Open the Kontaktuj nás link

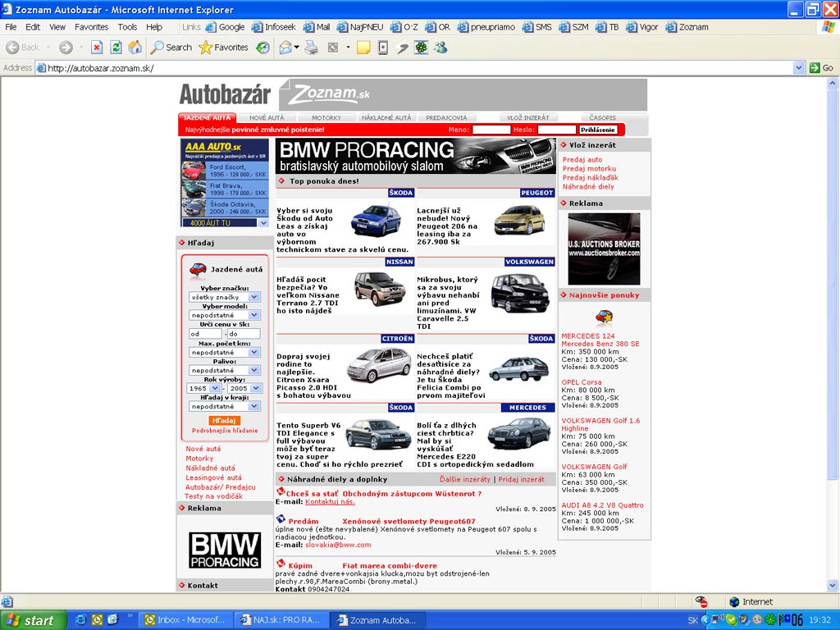330,502
